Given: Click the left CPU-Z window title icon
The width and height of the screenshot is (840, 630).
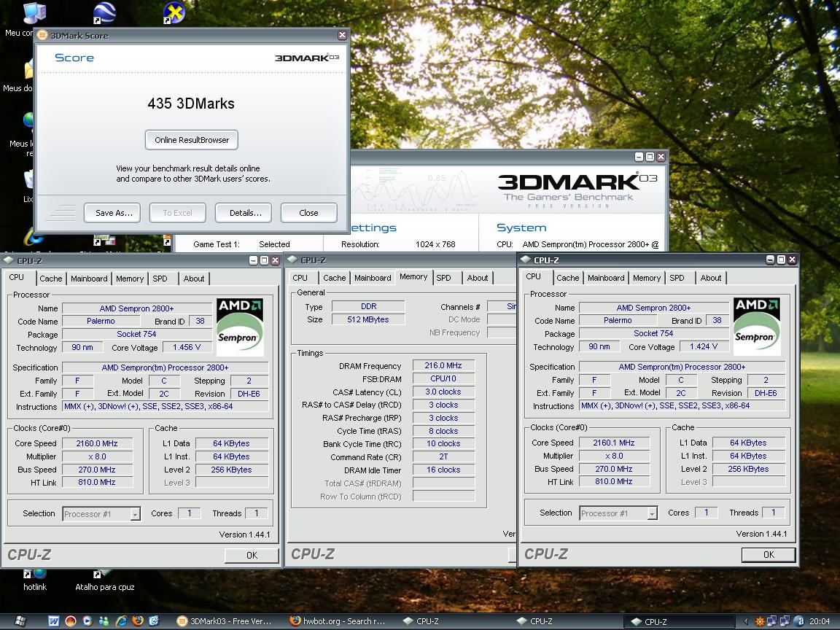Looking at the screenshot, I should point(9,260).
